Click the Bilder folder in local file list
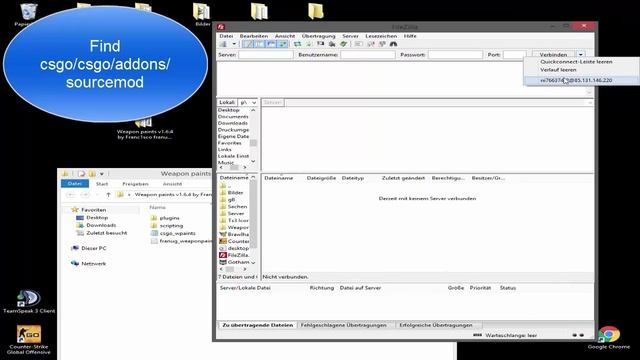The height and width of the screenshot is (360, 640). 236,193
